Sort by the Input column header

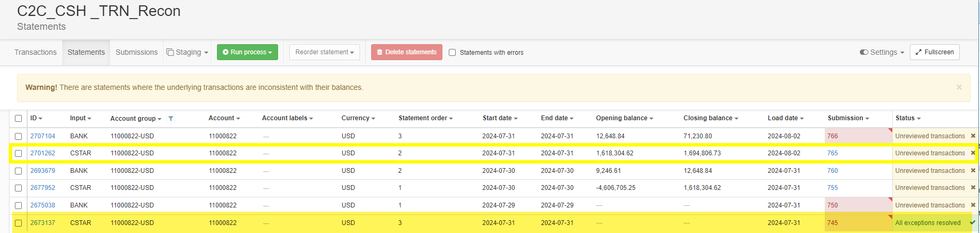(80, 118)
